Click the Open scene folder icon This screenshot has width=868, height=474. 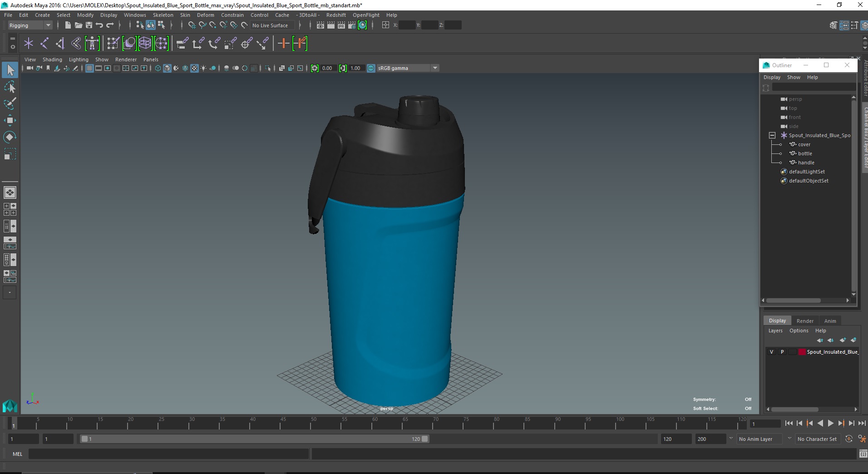[x=79, y=25]
